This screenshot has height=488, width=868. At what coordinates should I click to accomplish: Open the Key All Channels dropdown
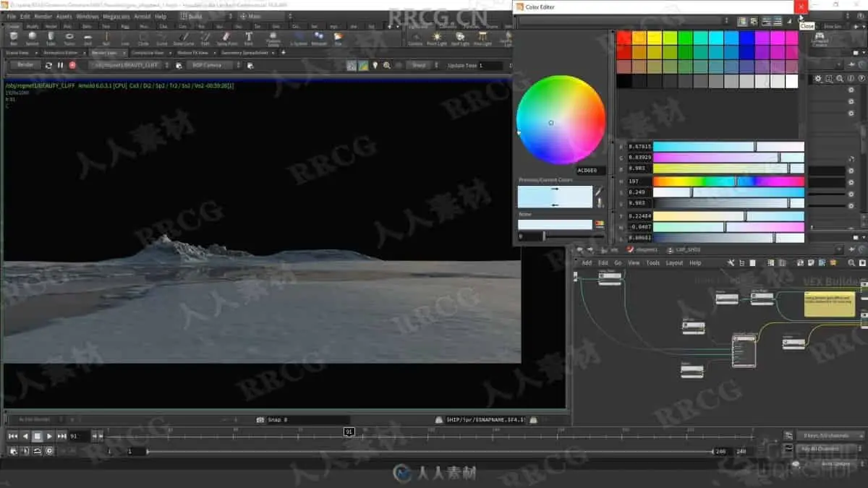tap(830, 449)
